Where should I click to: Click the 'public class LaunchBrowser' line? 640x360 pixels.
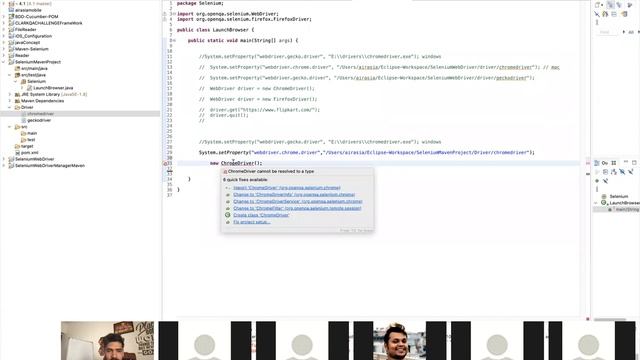click(215, 30)
